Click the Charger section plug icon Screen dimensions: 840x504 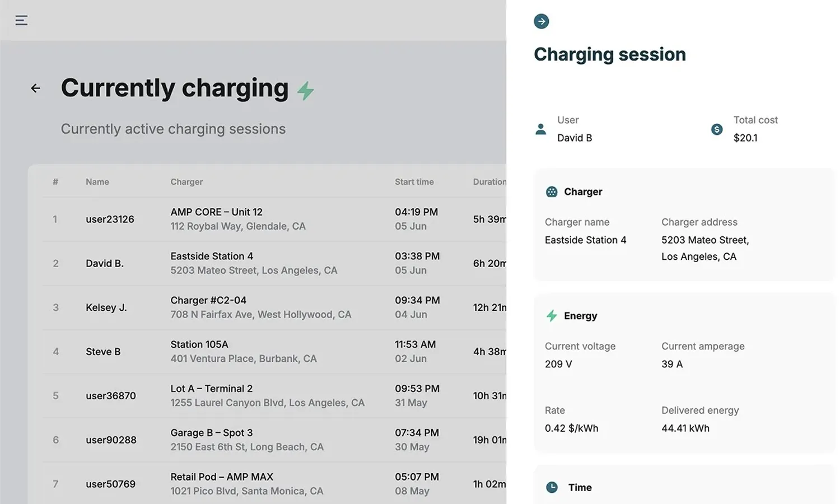(552, 192)
